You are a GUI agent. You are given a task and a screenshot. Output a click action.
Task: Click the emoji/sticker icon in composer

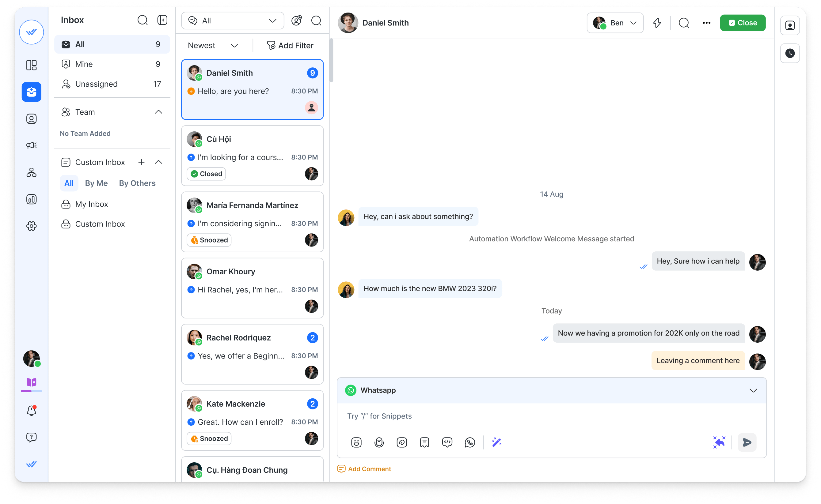356,442
